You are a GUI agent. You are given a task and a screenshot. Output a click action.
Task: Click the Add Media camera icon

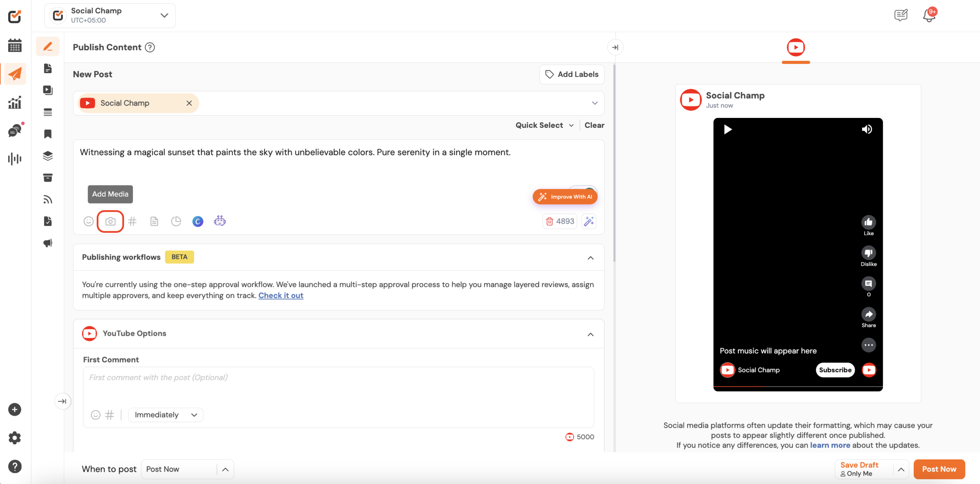(x=110, y=221)
